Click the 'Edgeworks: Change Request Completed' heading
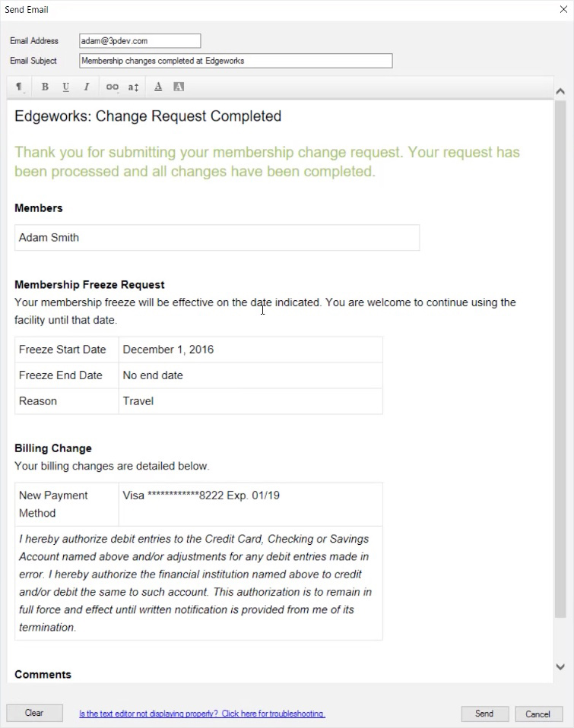574x728 pixels. tap(147, 116)
